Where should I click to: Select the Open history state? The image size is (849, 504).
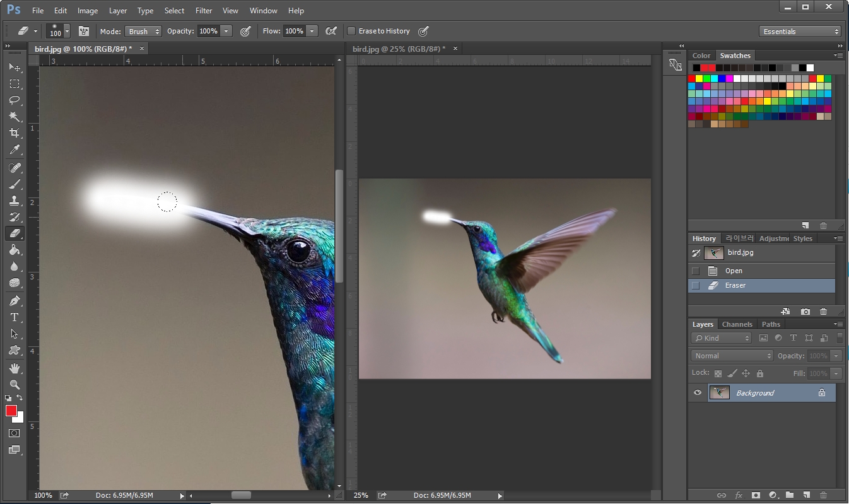click(762, 271)
